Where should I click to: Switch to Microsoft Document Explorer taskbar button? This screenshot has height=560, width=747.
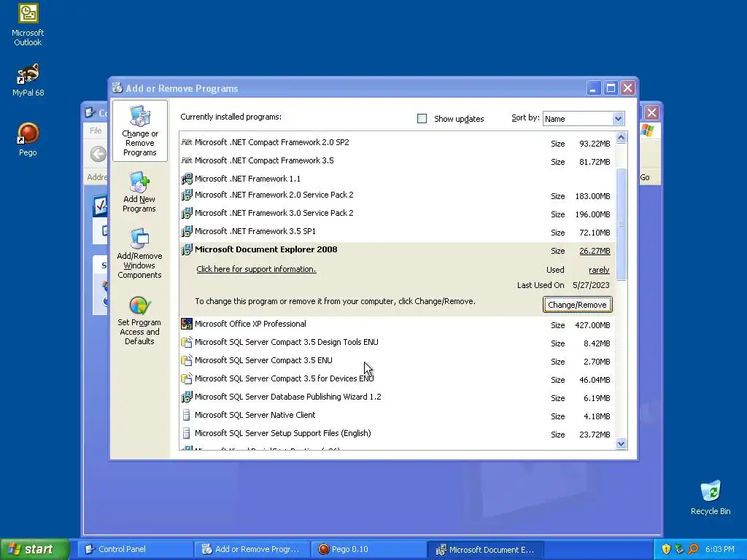click(485, 549)
